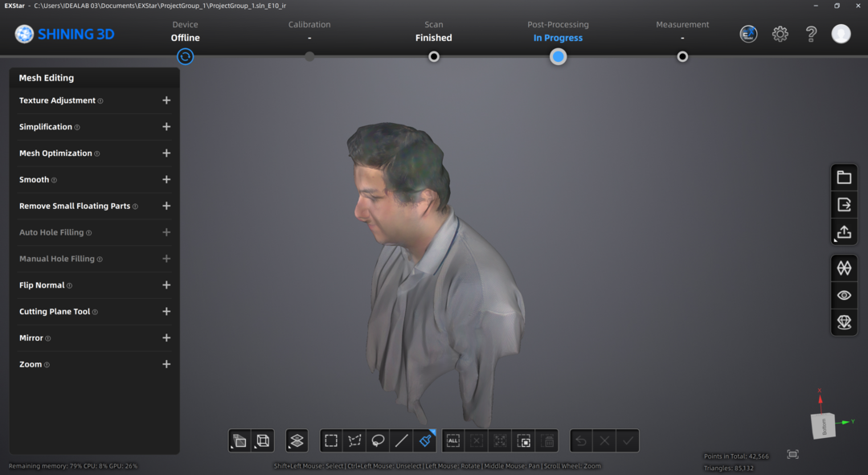The image size is (868, 475).
Task: Expand the Cutting Plane Tool section
Action: [x=166, y=311]
